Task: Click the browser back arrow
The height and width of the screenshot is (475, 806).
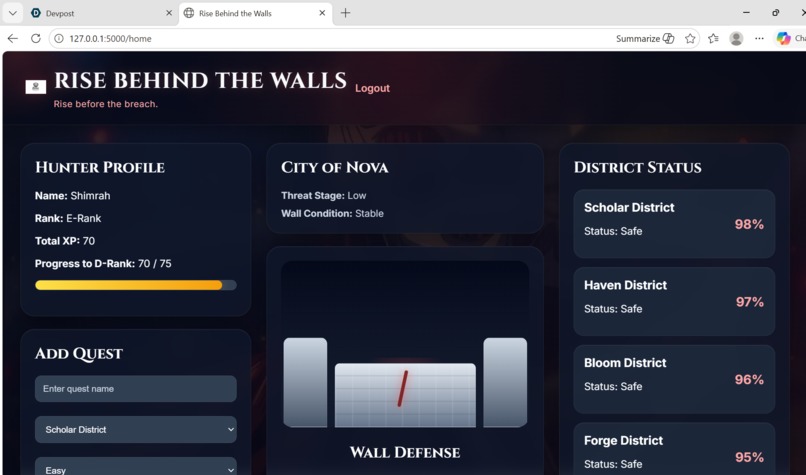Action: pos(13,39)
